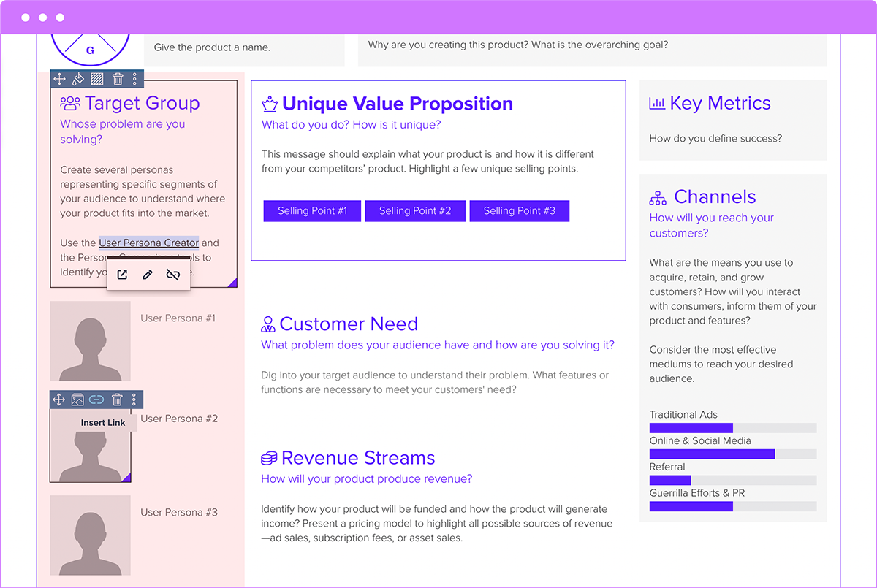Click the paint bucket fill icon above Target Group
877x588 pixels.
pyautogui.click(x=78, y=78)
